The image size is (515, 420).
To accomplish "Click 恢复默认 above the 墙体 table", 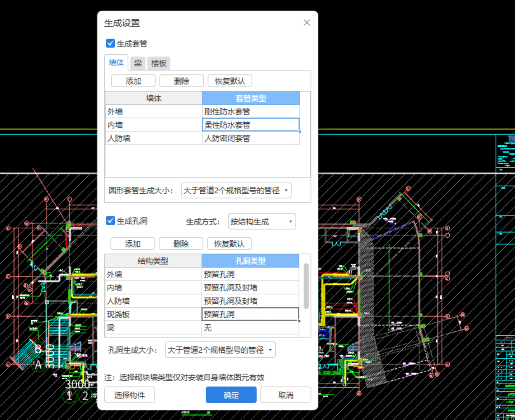I will pyautogui.click(x=230, y=81).
